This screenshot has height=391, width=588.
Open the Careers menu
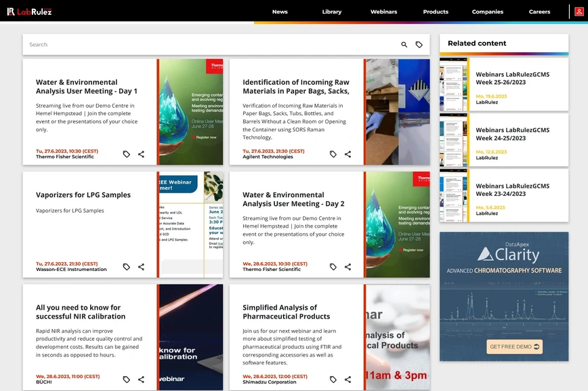coord(540,12)
